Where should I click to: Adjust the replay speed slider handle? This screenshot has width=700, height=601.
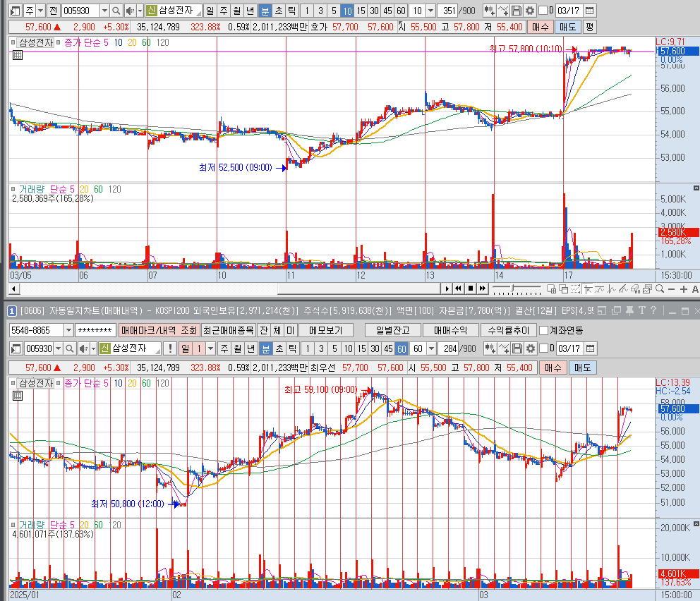pyautogui.click(x=514, y=289)
